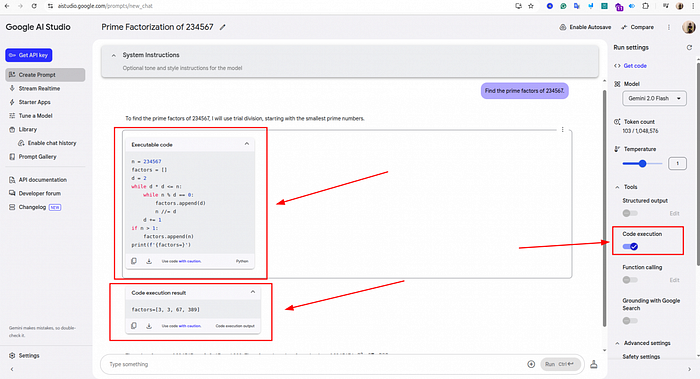Bookmark page with star icon

coord(531,6)
